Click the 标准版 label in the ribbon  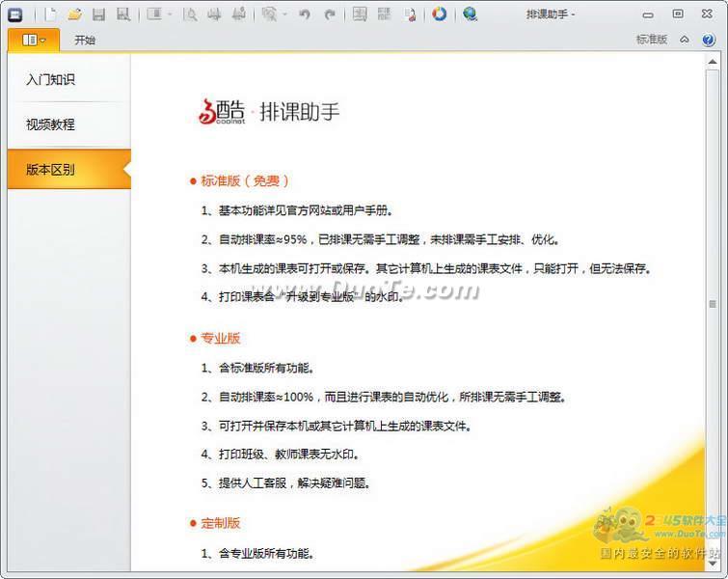(652, 40)
